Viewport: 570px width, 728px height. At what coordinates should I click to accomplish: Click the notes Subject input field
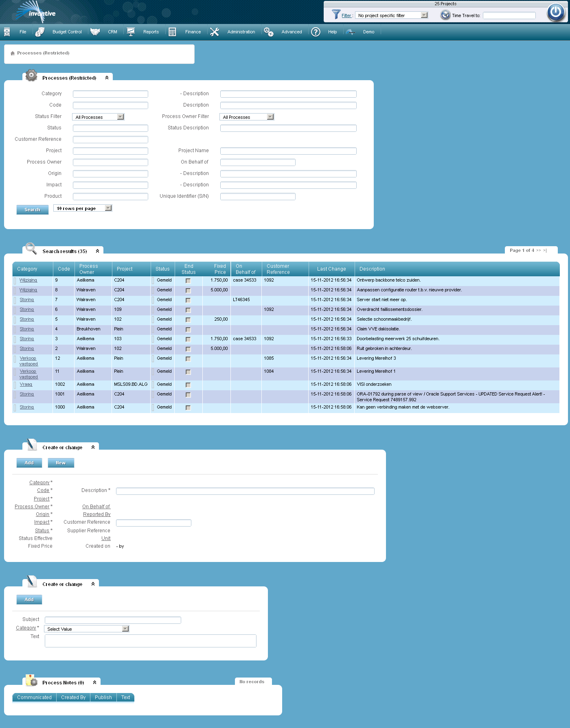(x=113, y=620)
